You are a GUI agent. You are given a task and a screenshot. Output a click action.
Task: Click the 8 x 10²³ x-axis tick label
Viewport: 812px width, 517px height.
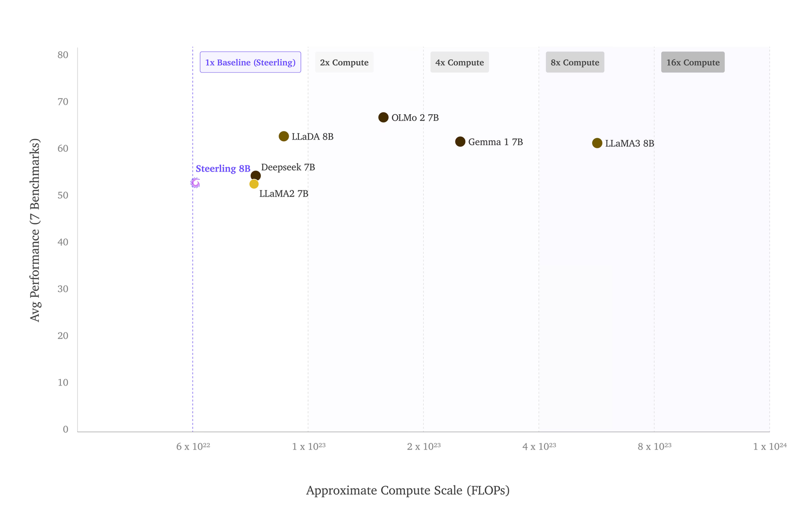655,446
